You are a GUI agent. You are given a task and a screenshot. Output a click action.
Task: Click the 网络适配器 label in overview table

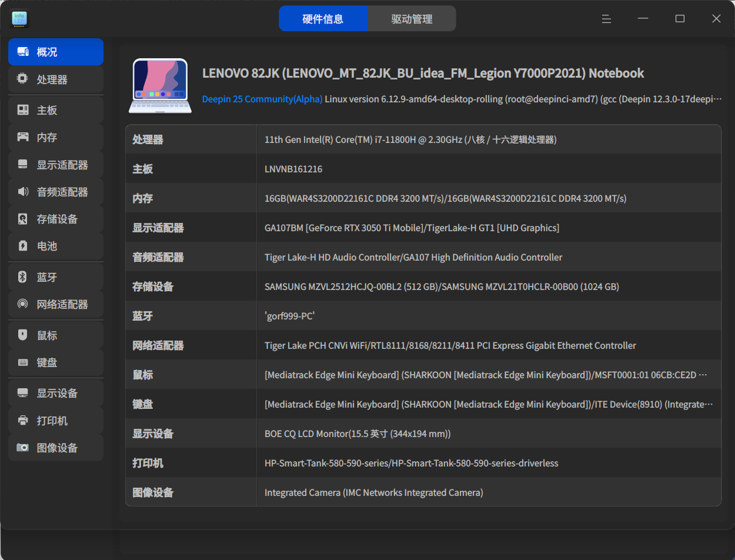[158, 345]
